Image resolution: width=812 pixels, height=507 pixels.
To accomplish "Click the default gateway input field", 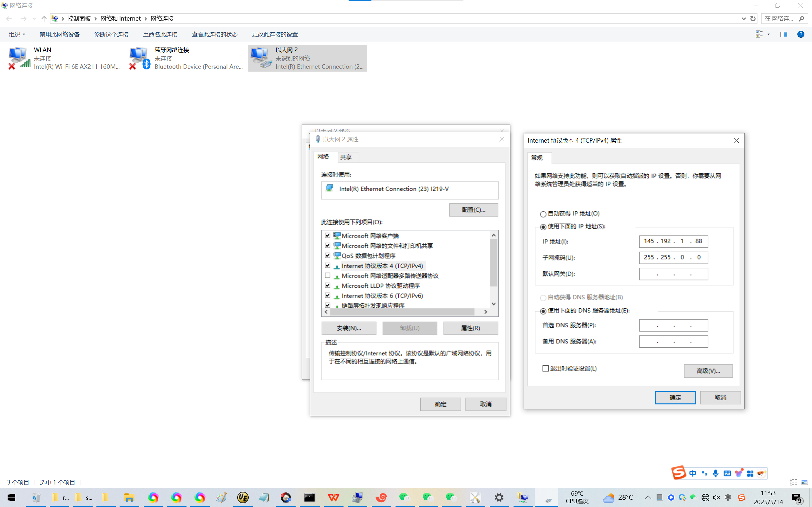I will pyautogui.click(x=673, y=274).
